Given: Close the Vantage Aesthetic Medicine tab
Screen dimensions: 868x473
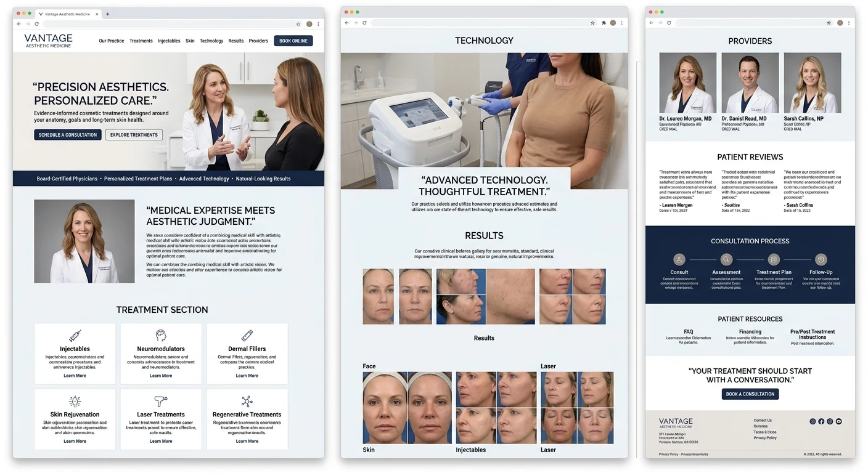Looking at the screenshot, I should 97,14.
